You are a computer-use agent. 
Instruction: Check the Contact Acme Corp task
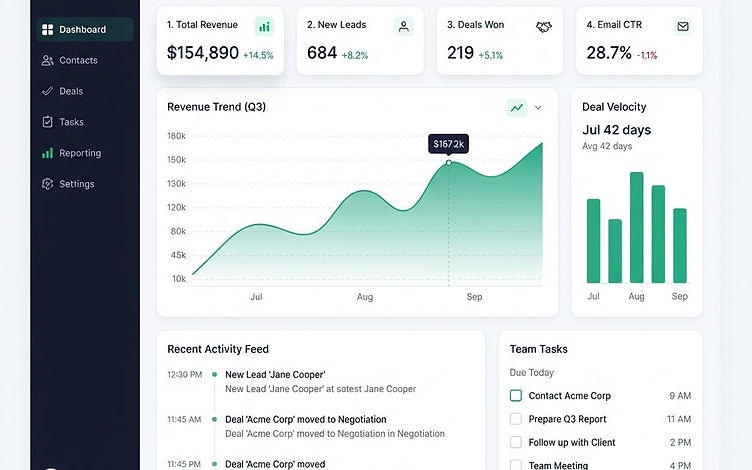(x=516, y=396)
